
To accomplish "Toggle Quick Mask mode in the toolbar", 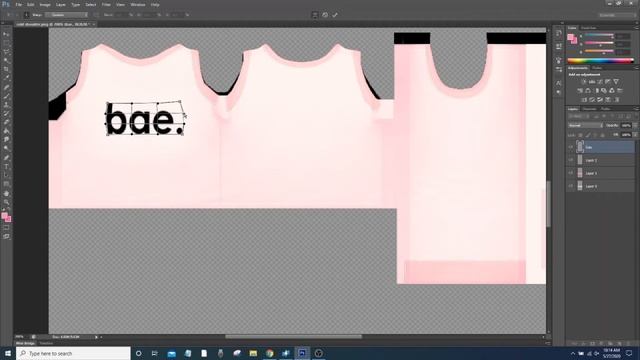I will pos(6,228).
